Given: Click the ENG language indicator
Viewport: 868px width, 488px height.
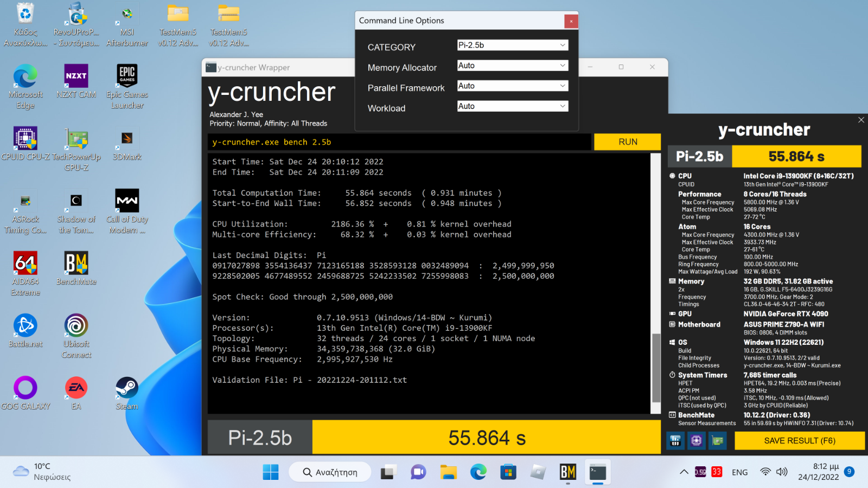Looking at the screenshot, I should (739, 472).
